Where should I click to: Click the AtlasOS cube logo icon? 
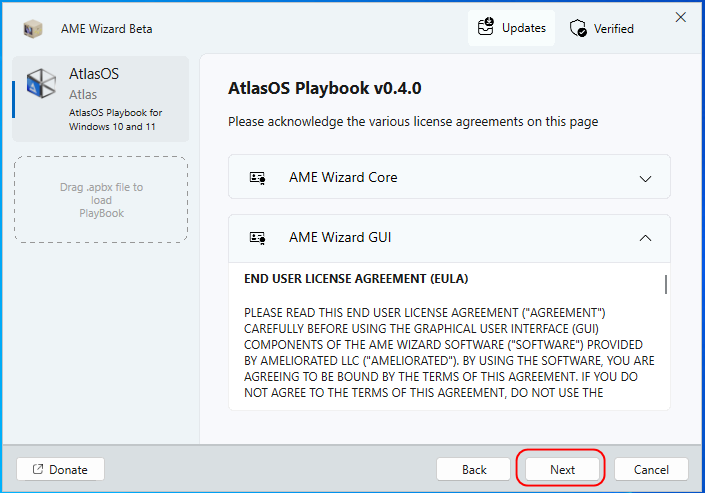41,84
